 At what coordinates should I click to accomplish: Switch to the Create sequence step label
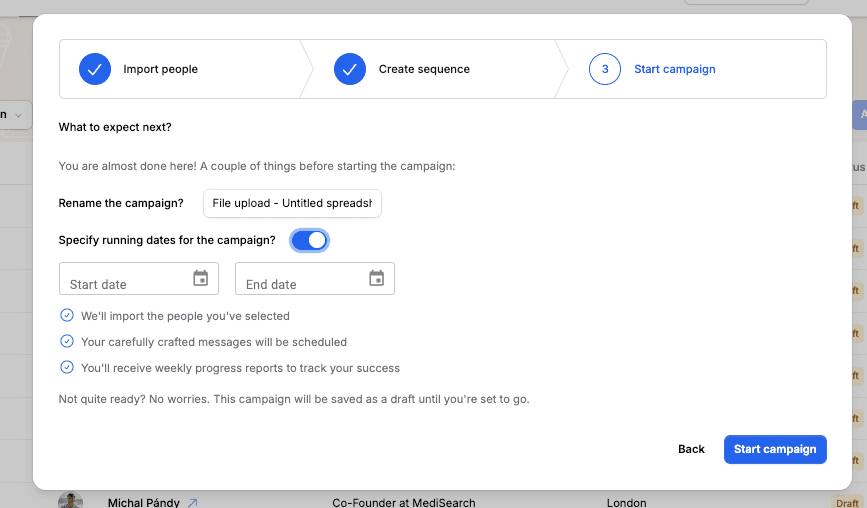pyautogui.click(x=424, y=69)
